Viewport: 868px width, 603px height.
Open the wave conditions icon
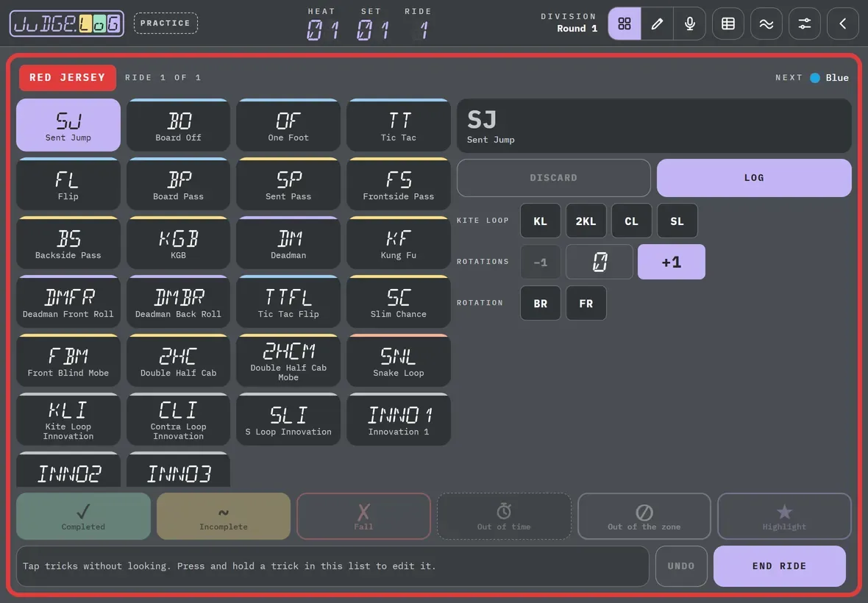point(766,24)
